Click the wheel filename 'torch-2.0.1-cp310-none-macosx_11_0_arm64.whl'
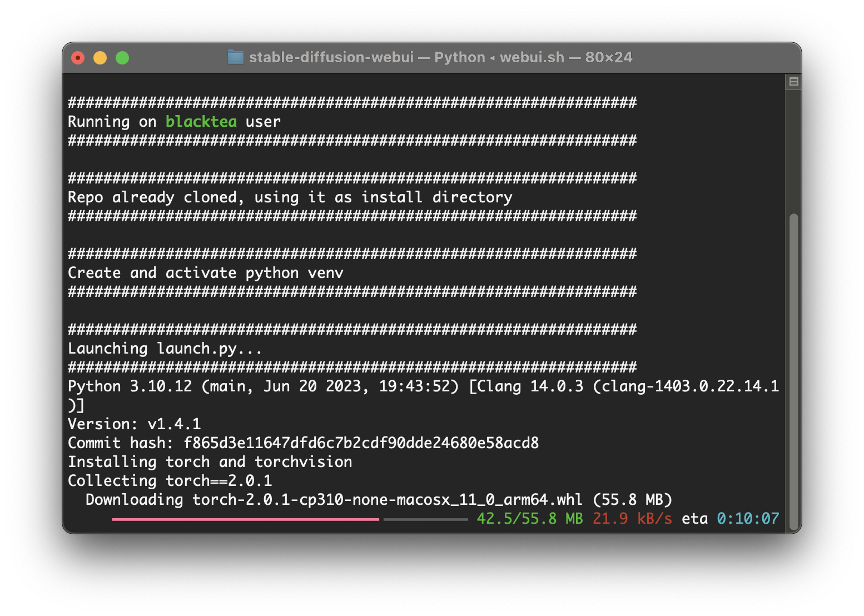 point(388,500)
